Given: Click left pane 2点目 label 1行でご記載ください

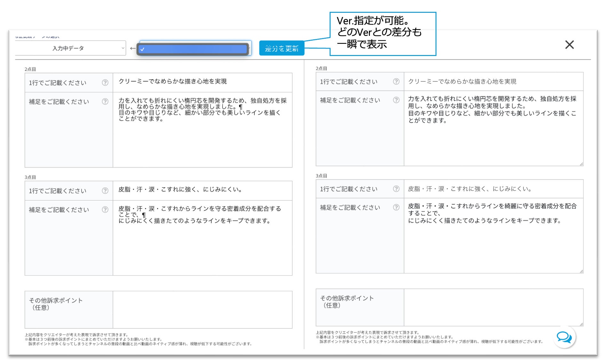Looking at the screenshot, I should pyautogui.click(x=58, y=83).
